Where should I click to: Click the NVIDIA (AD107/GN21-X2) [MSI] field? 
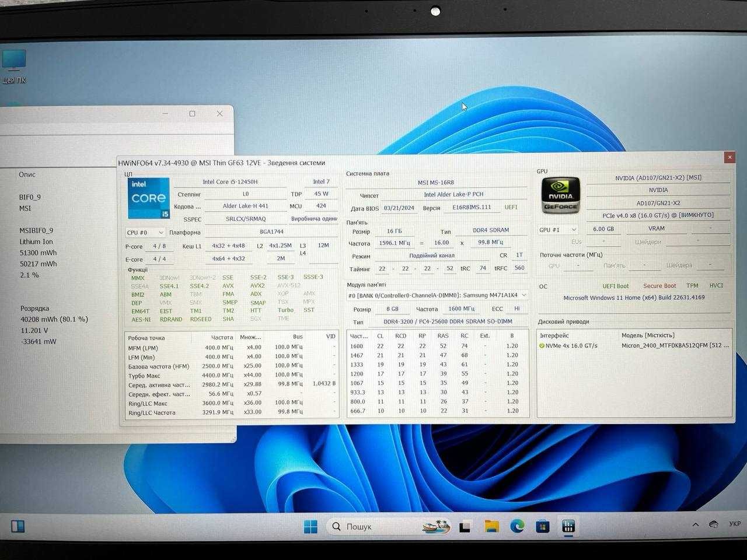658,178
